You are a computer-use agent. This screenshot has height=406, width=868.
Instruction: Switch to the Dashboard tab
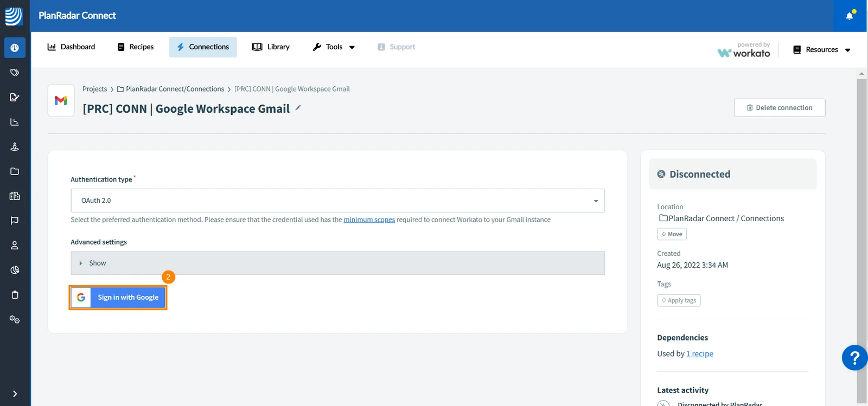pyautogui.click(x=71, y=47)
